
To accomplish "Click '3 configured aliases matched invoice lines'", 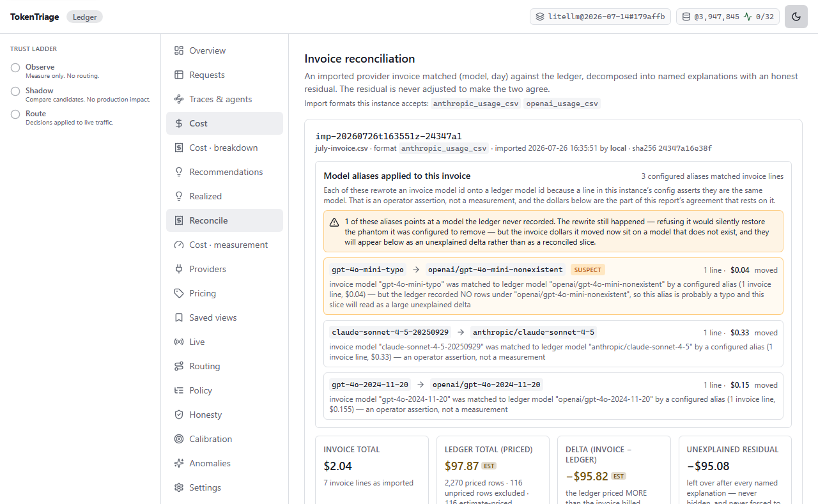I will coord(713,176).
